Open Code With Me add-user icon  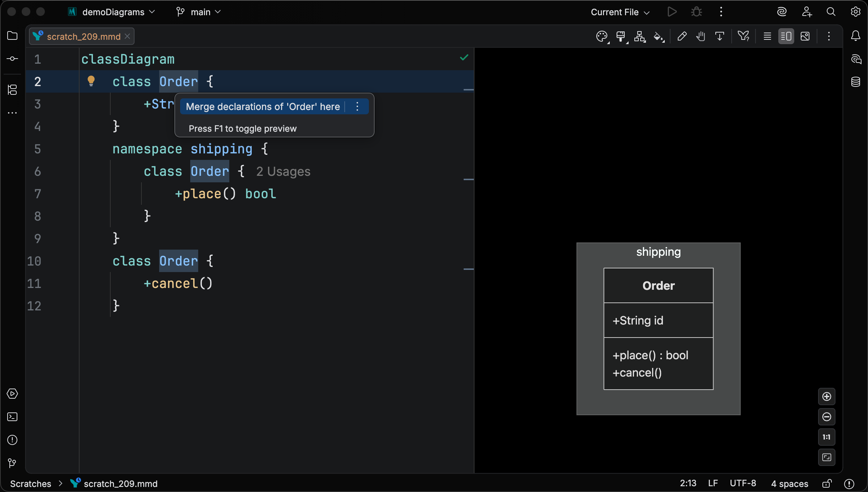pyautogui.click(x=807, y=12)
